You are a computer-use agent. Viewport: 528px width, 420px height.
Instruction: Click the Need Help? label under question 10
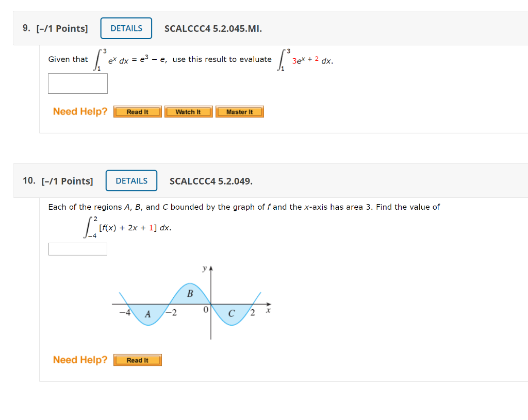(x=79, y=360)
